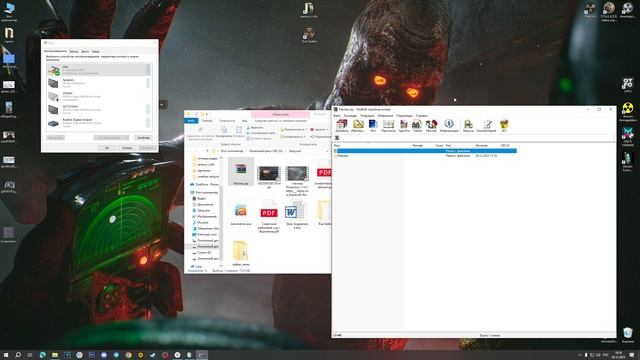Show archive Info (Информация) in WinRAR
Viewport: 640px width, 360px height.
pyautogui.click(x=449, y=125)
